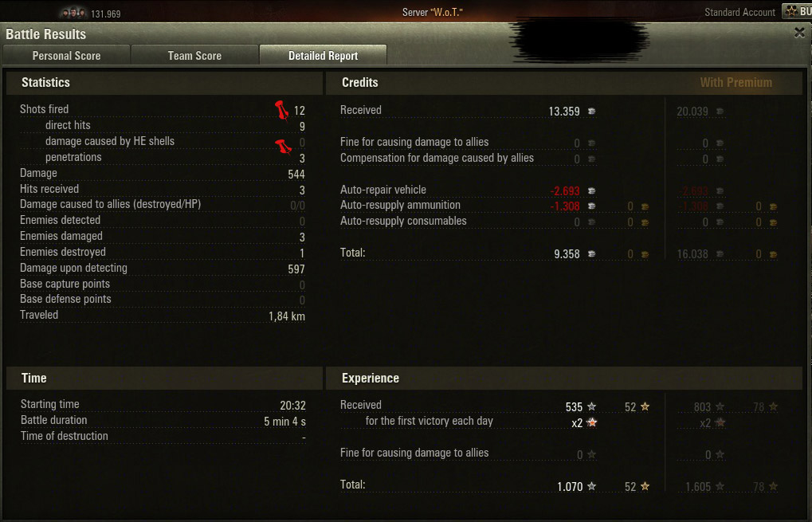Click the credits icon next to Received 13.359
This screenshot has width=812, height=522.
pos(592,112)
